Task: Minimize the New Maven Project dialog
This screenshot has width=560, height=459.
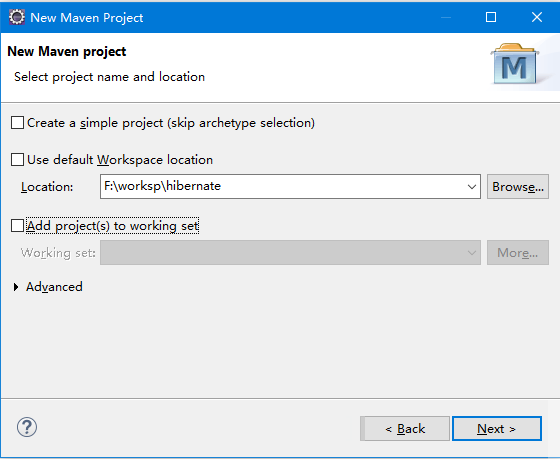Action: (x=446, y=17)
